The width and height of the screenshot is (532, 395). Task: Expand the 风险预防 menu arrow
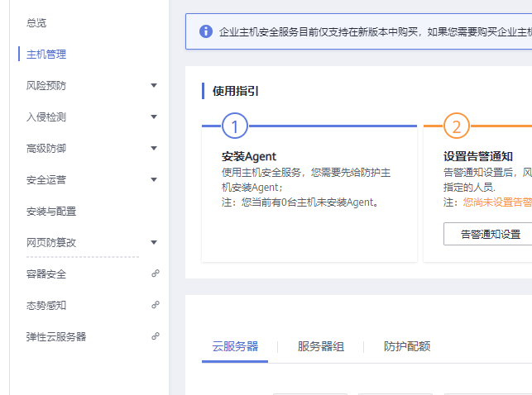tap(154, 85)
